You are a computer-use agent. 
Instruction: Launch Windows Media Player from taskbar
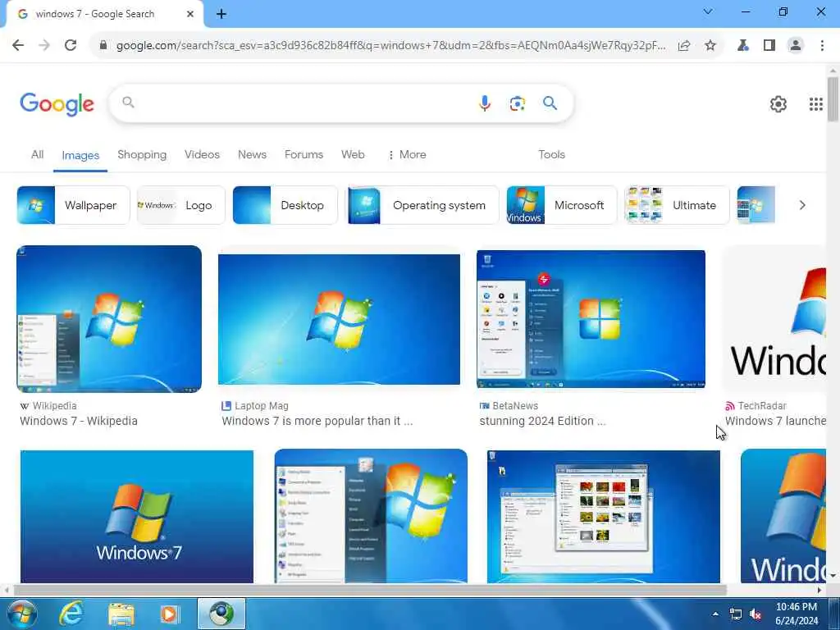[170, 614]
